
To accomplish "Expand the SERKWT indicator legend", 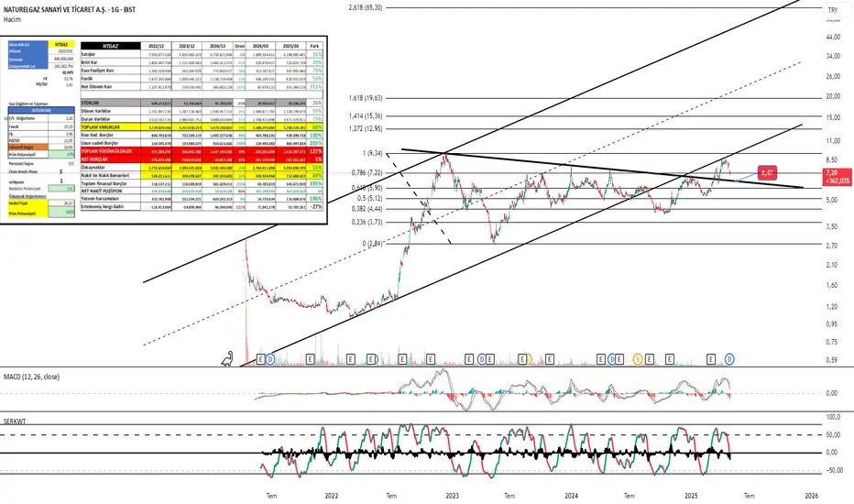I will click(x=15, y=422).
